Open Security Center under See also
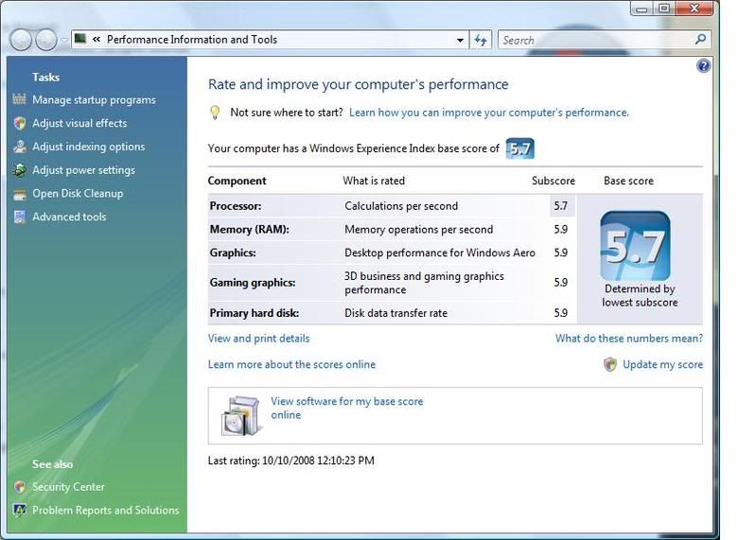 [x=68, y=487]
